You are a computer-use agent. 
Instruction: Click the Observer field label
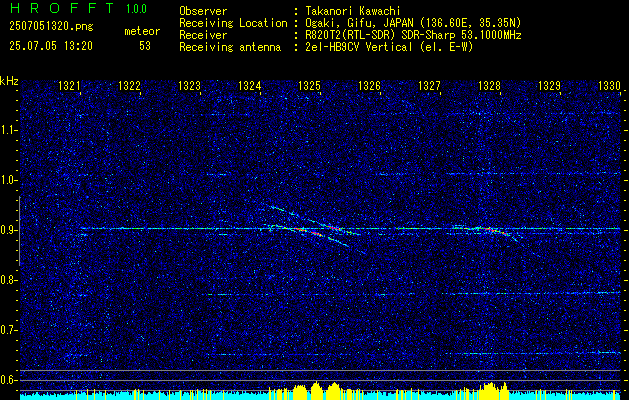coord(203,11)
